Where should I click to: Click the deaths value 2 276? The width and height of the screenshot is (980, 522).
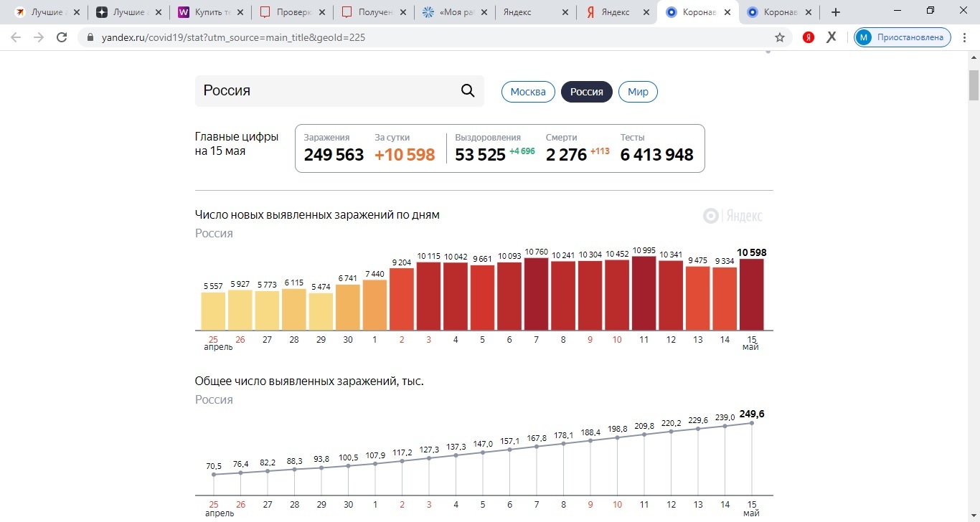click(566, 155)
